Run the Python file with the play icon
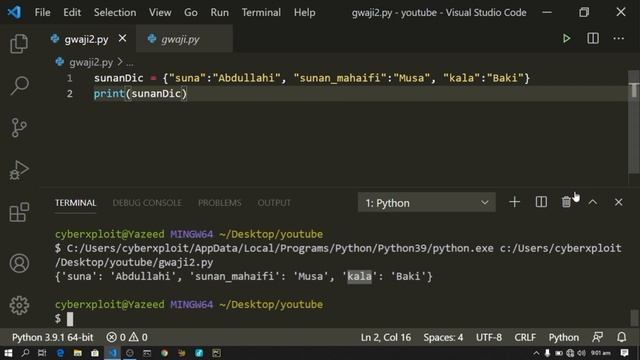This screenshot has height=360, width=640. tap(566, 39)
